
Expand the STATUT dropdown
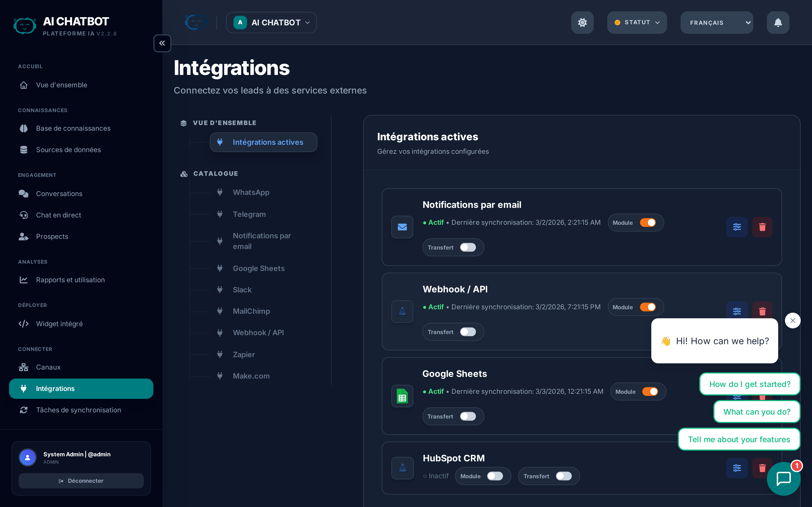(x=637, y=23)
